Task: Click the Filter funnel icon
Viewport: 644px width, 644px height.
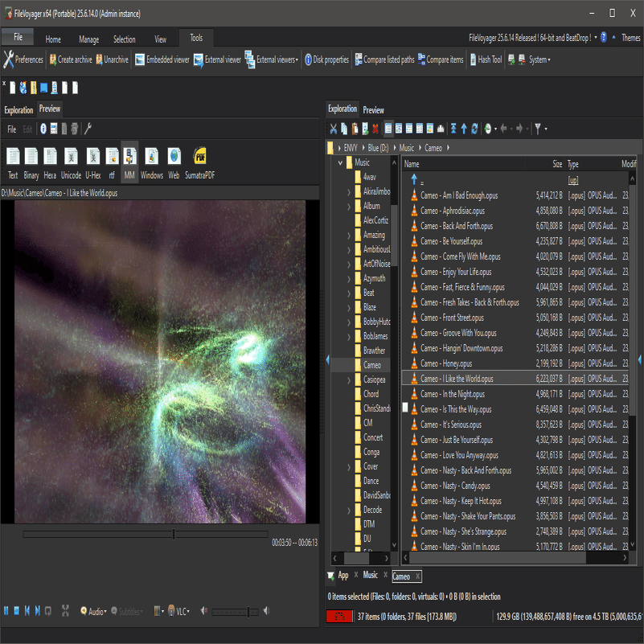Action: pos(538,129)
